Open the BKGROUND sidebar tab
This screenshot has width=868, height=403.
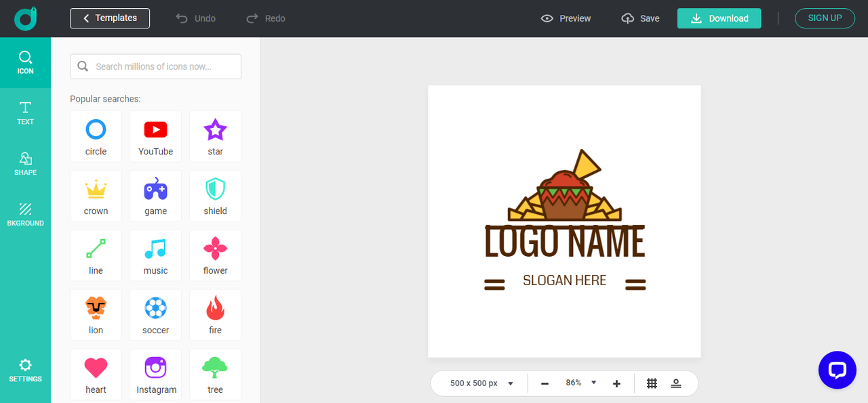pyautogui.click(x=25, y=215)
